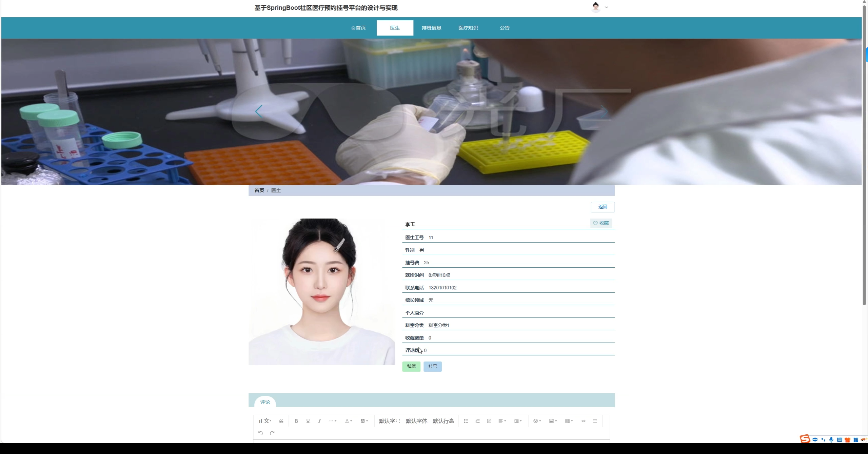Click the 私信 message button
868x454 pixels.
pyautogui.click(x=411, y=366)
